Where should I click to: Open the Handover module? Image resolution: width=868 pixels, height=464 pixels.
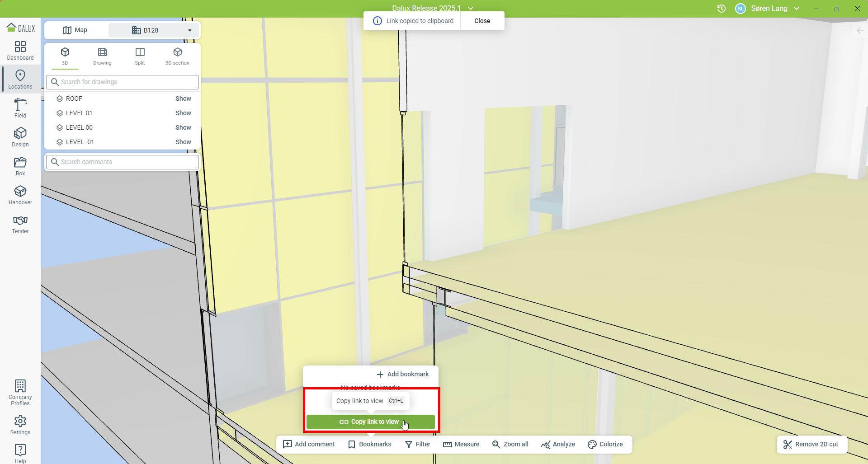pos(20,195)
